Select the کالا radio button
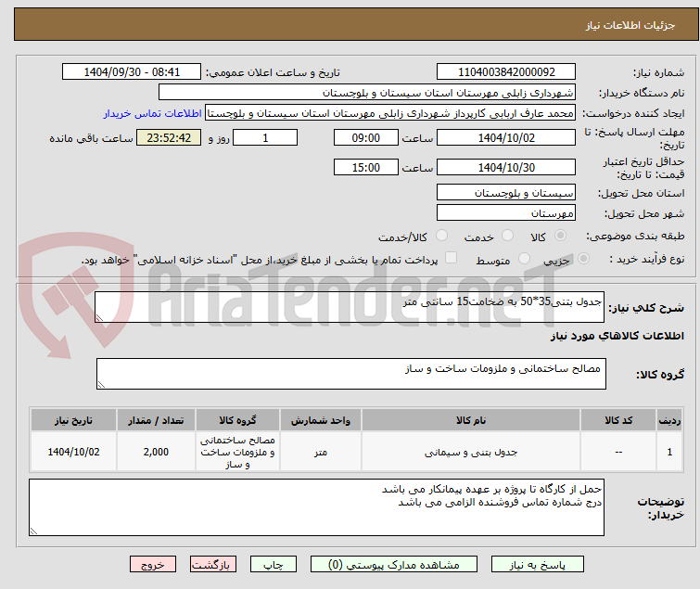This screenshot has height=589, width=700. [560, 236]
